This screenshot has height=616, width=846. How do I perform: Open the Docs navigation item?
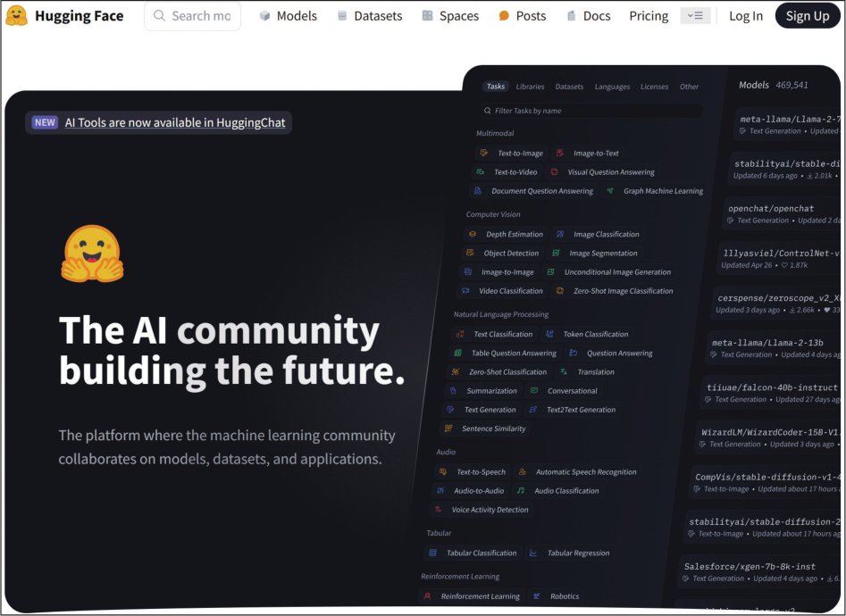tap(589, 16)
